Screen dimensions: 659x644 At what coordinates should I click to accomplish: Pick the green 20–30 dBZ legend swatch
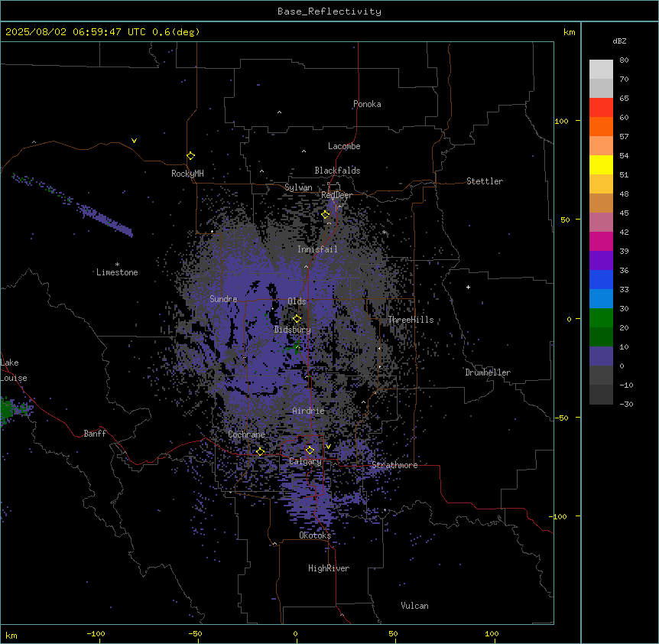pyautogui.click(x=601, y=318)
